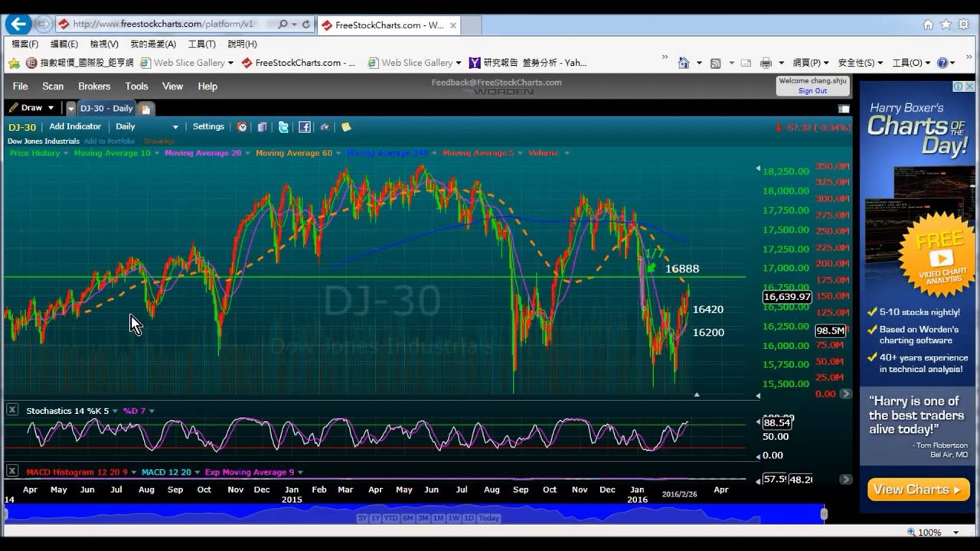Open a new chart tab icon
Viewport: 980px width, 551px height.
(x=145, y=109)
